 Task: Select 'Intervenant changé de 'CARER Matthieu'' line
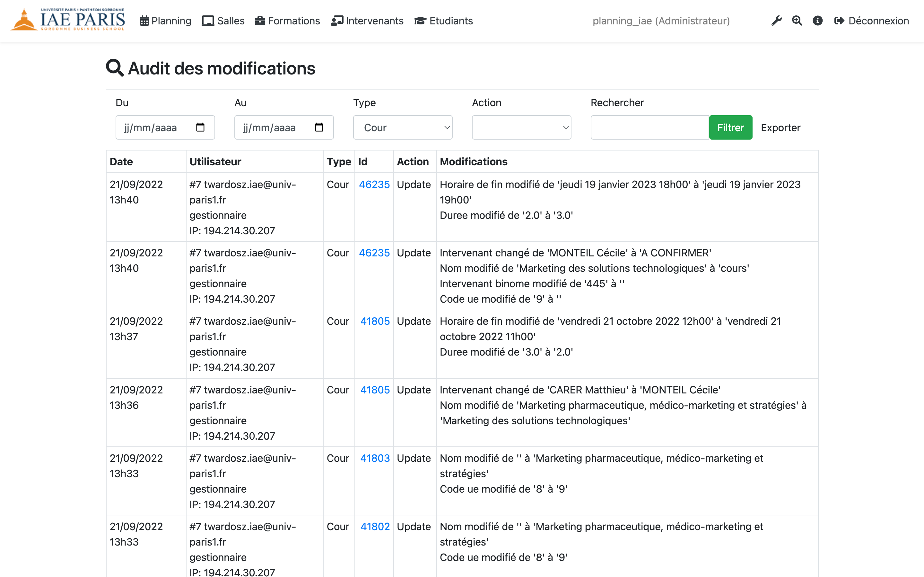(x=580, y=390)
